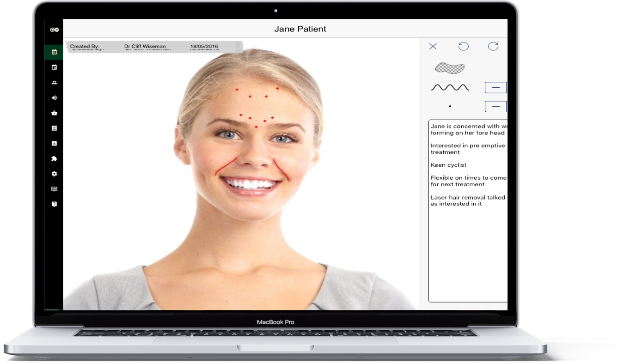This screenshot has height=364, width=642.
Task: Decrease dot size with minus button
Action: 495,107
